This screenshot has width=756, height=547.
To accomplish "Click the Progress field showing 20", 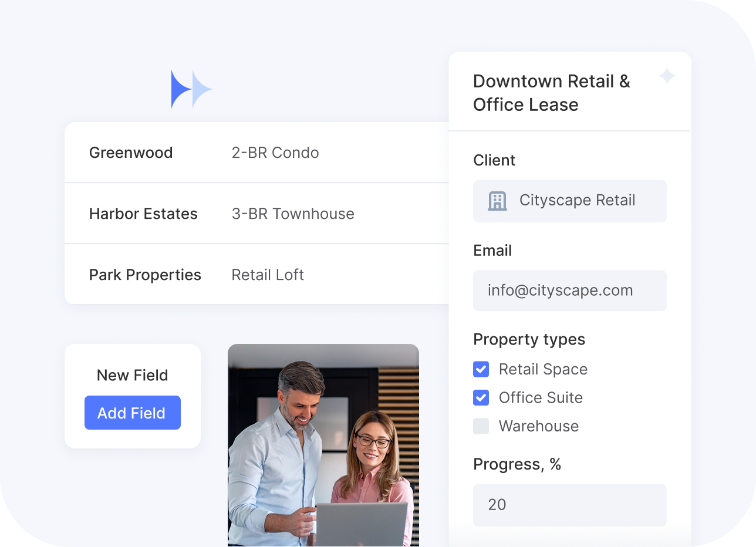I will tap(569, 505).
